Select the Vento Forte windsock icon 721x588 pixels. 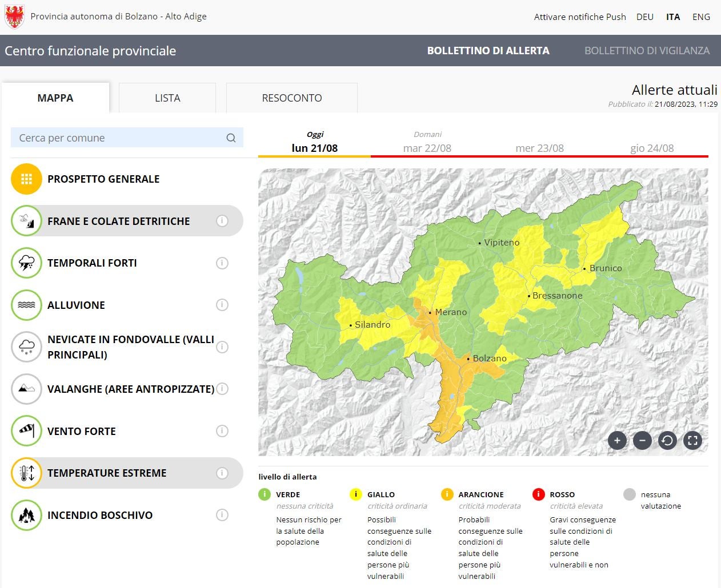tap(26, 431)
